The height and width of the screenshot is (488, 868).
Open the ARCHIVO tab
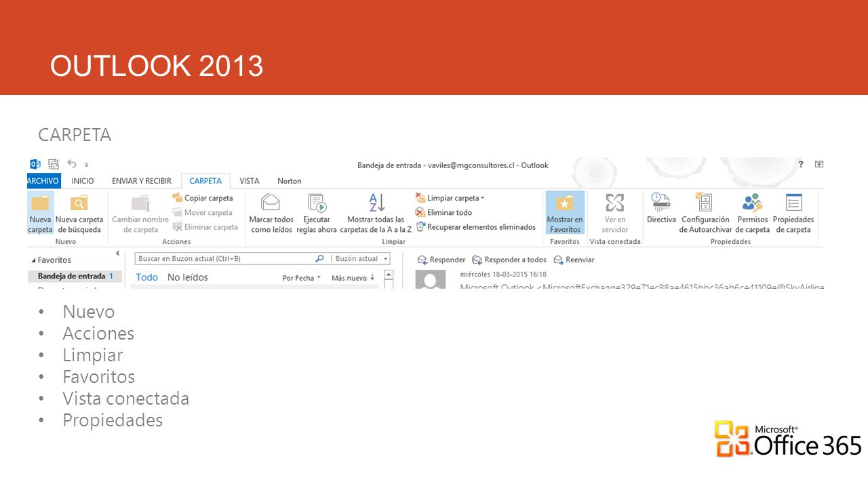tap(43, 181)
